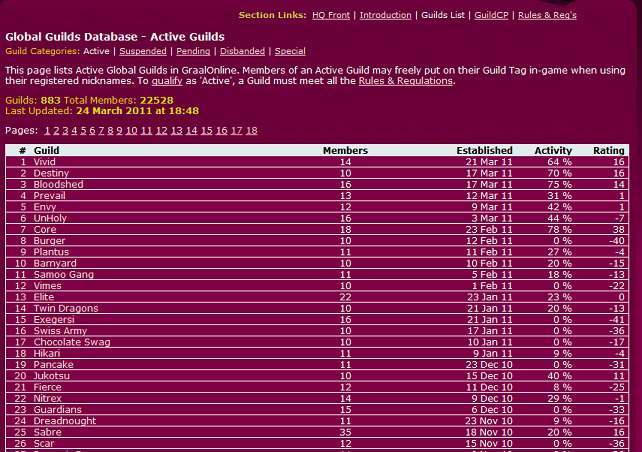Open the HQ Front section link

[329, 15]
